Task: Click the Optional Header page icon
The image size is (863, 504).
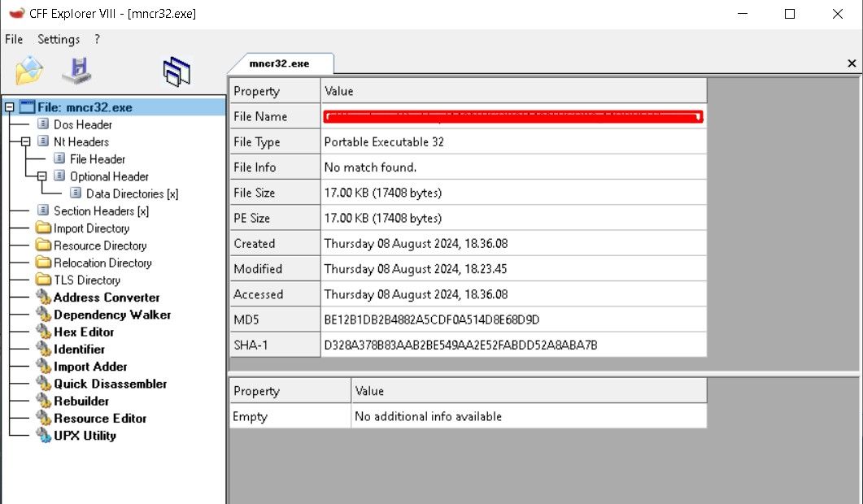Action: point(59,176)
